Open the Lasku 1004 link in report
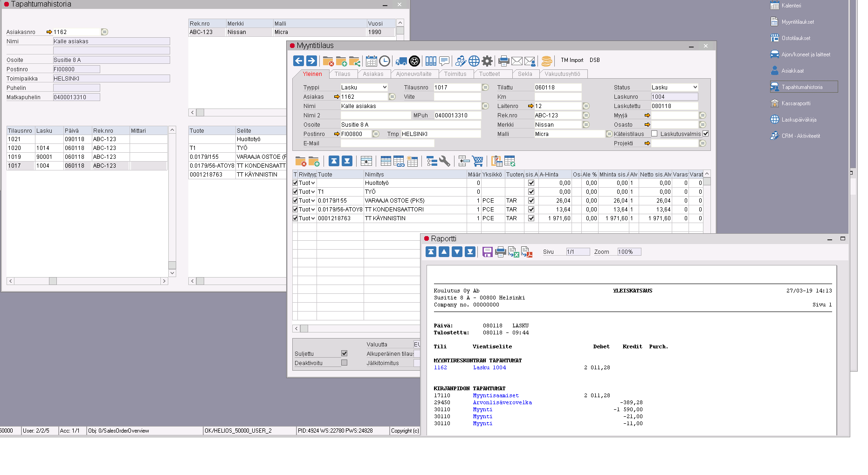 point(489,367)
